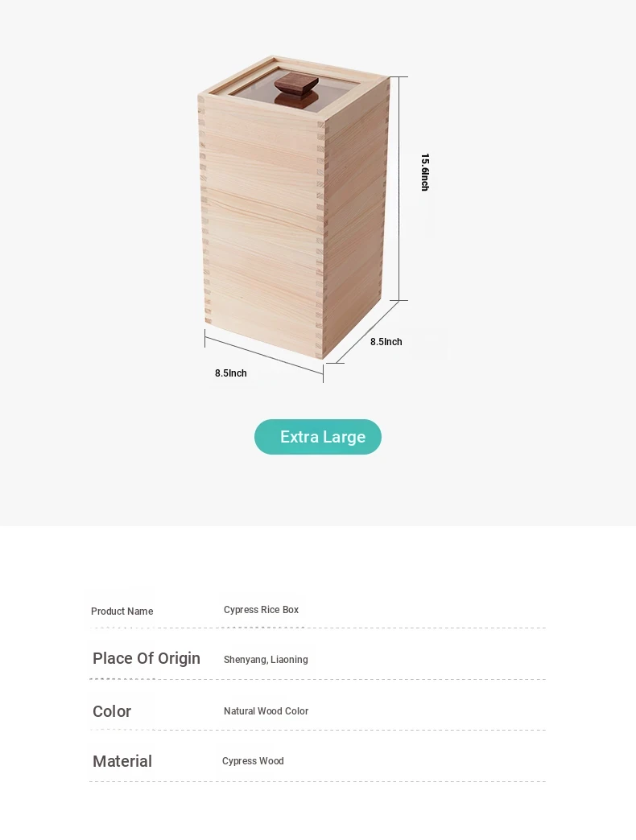Click the Color heading

111,711
